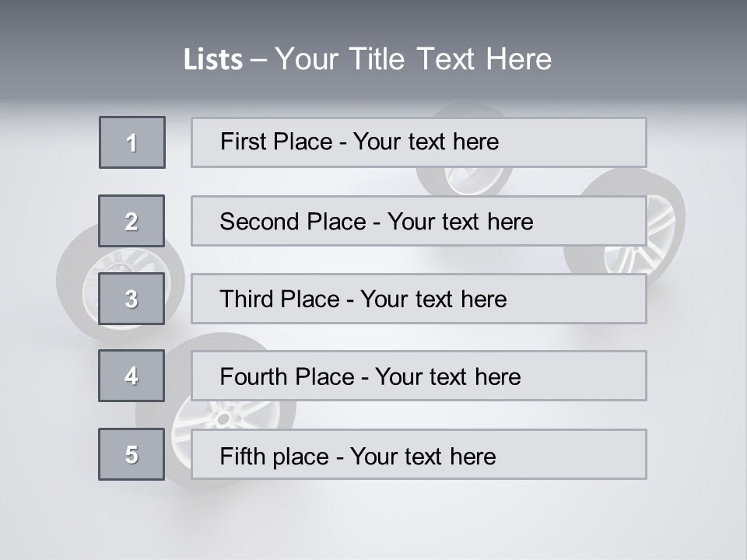Select the number 1 box
This screenshot has width=747, height=560.
coord(132,142)
